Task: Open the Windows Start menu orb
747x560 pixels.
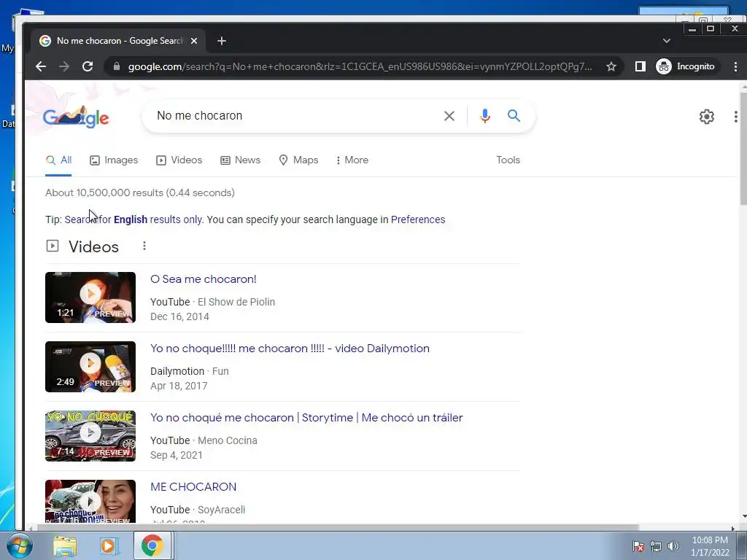Action: [x=19, y=545]
